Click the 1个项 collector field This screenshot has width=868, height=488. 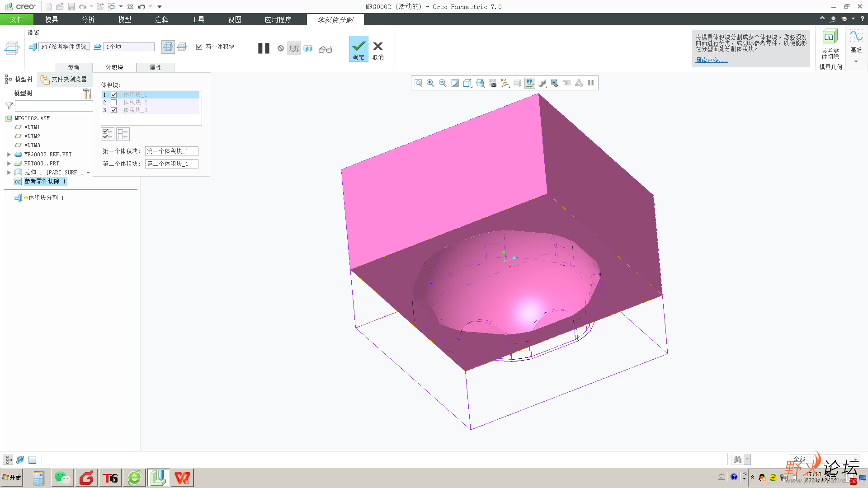(129, 47)
